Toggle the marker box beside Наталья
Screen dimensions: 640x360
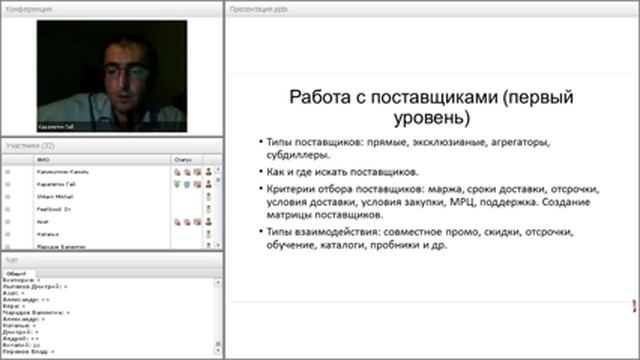tap(8, 234)
